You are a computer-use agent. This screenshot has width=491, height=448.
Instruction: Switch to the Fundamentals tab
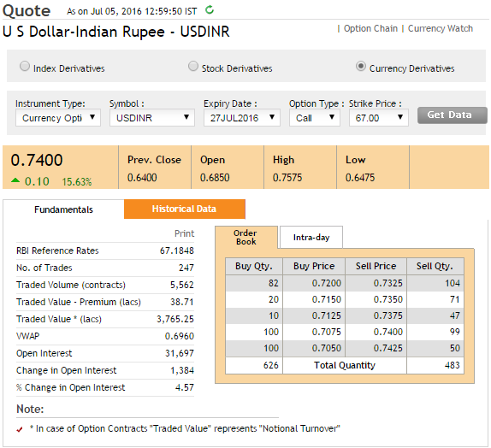63,209
